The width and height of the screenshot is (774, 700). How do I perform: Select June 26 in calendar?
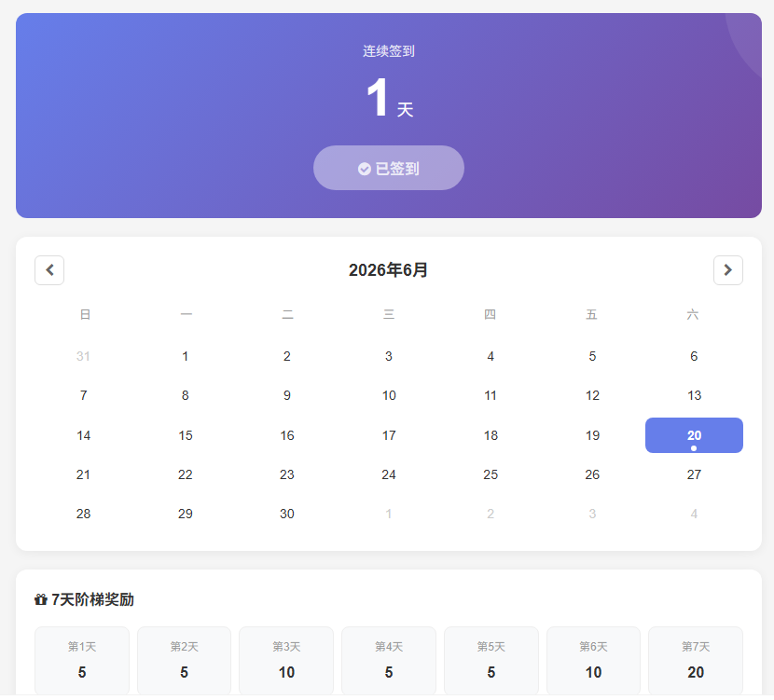(592, 474)
